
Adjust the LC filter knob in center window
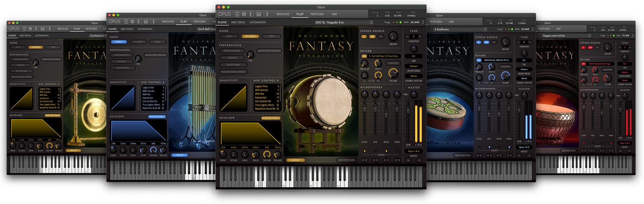[x=365, y=75]
